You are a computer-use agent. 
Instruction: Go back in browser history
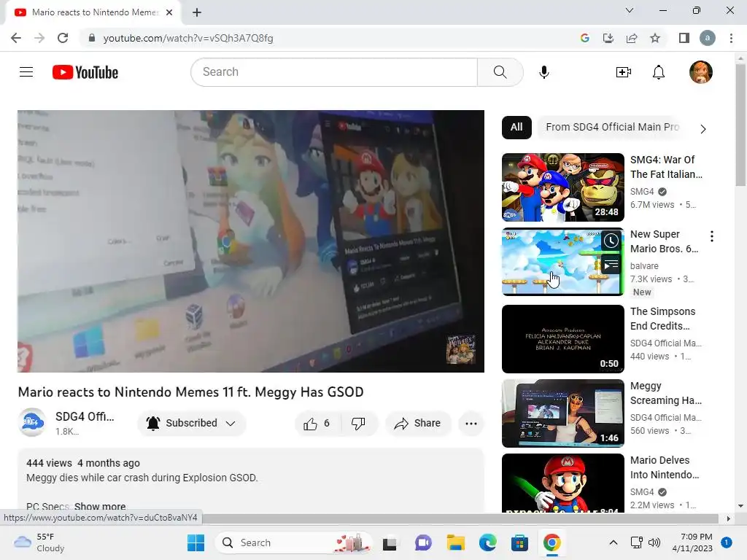coord(16,38)
